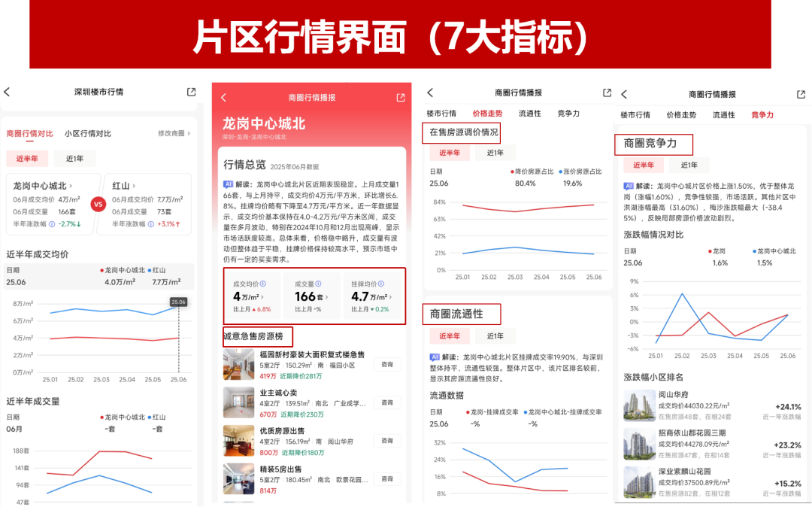
Task: Open 竞争力 tab above 在售房源调价情况
Action: coord(568,114)
